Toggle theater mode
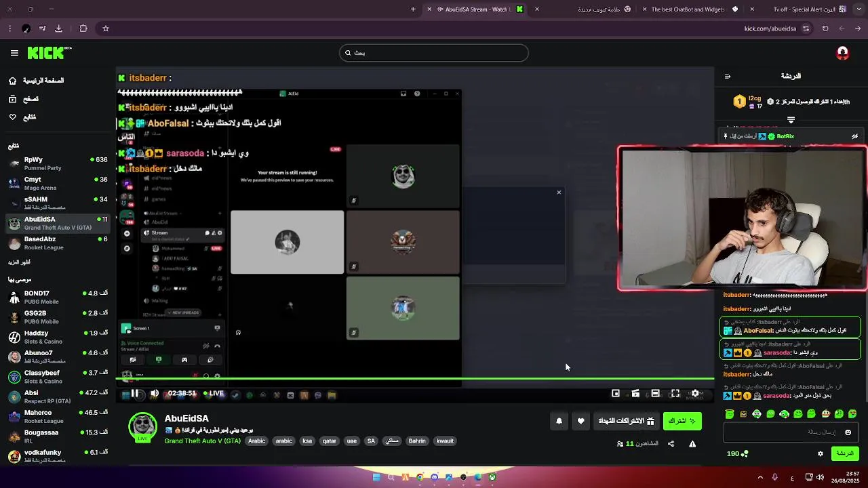868x488 pixels. tap(655, 393)
